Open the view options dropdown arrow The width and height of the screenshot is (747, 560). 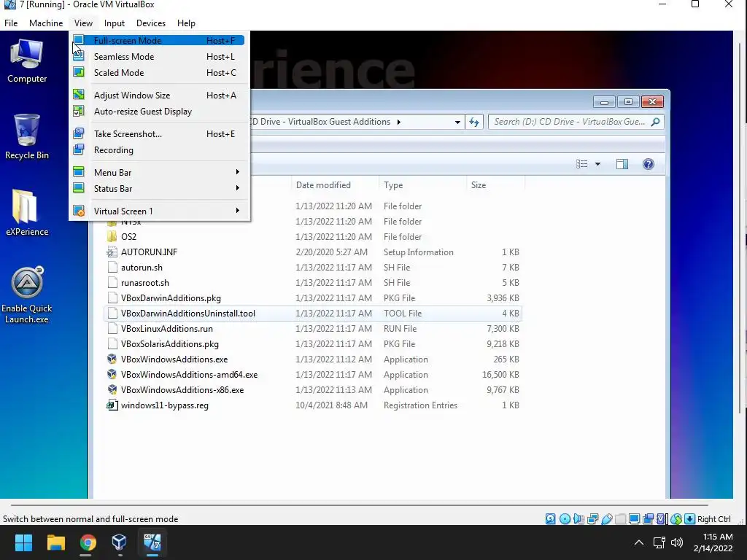[598, 164]
